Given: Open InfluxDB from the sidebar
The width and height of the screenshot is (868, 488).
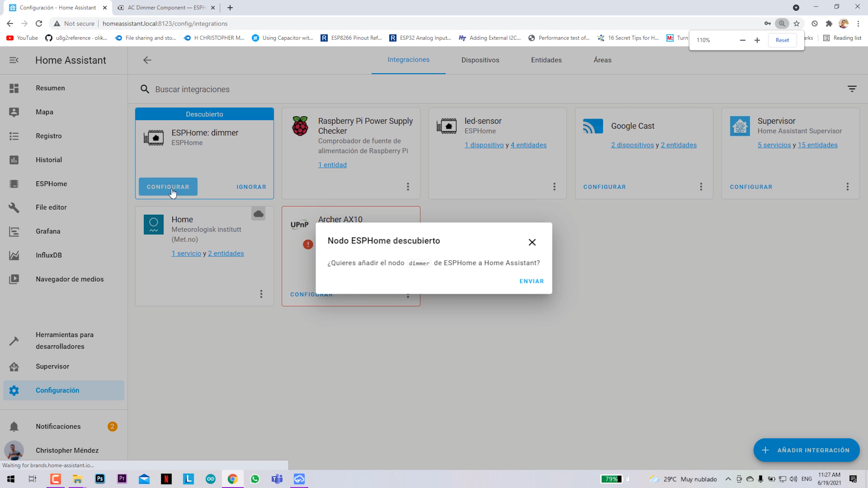Looking at the screenshot, I should pyautogui.click(x=14, y=255).
